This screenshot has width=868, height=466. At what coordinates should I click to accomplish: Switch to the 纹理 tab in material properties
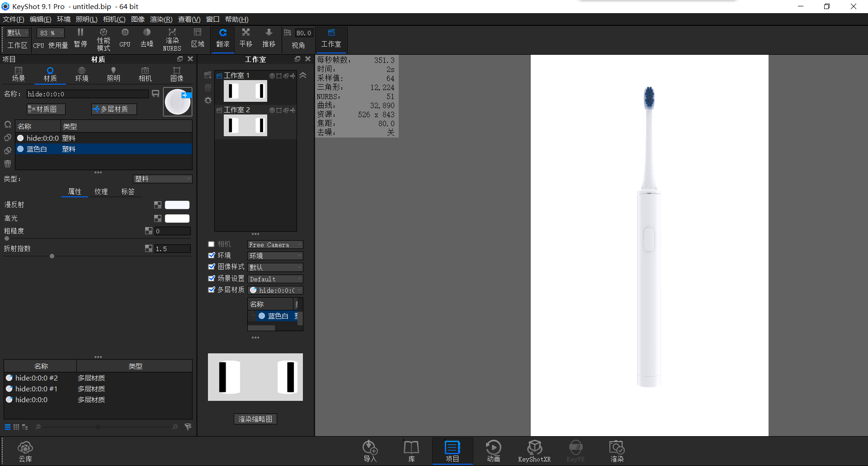[x=101, y=191]
